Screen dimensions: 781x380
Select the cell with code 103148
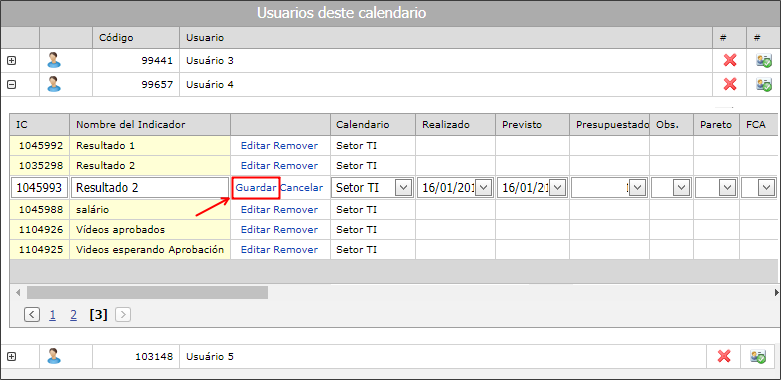(x=136, y=356)
